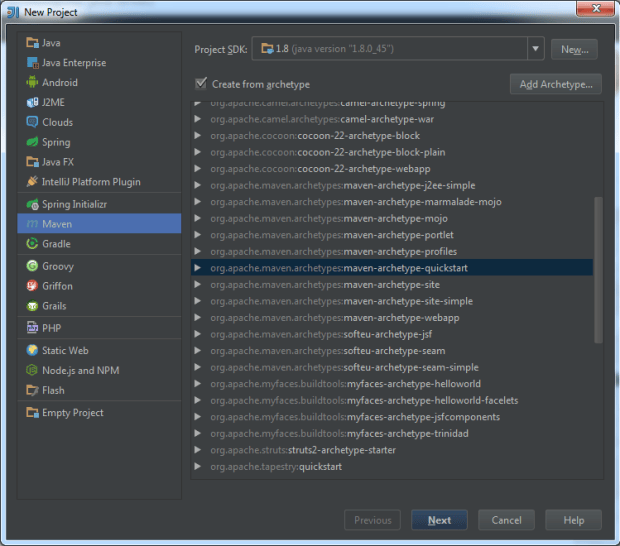This screenshot has width=620, height=546.
Task: Click the Java project type icon
Action: (x=32, y=43)
